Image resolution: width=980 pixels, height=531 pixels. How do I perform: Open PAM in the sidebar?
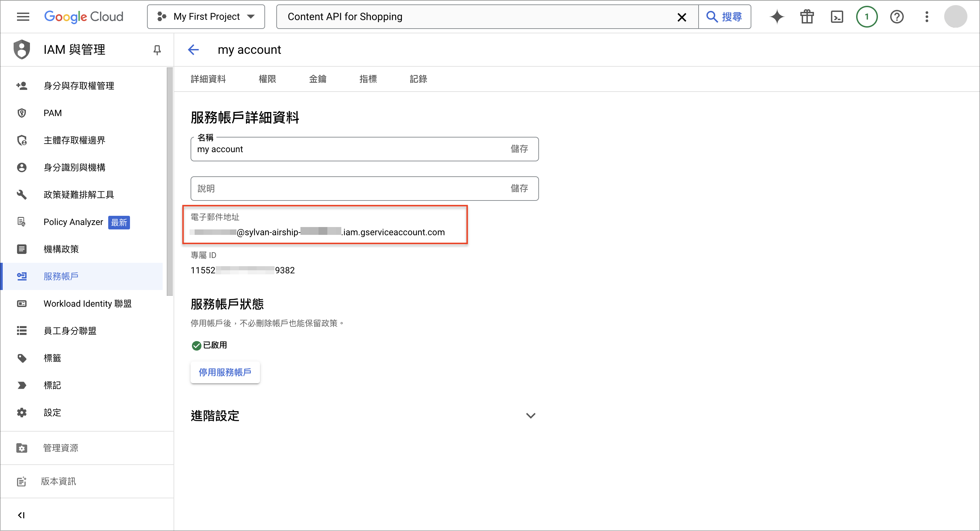click(82, 113)
